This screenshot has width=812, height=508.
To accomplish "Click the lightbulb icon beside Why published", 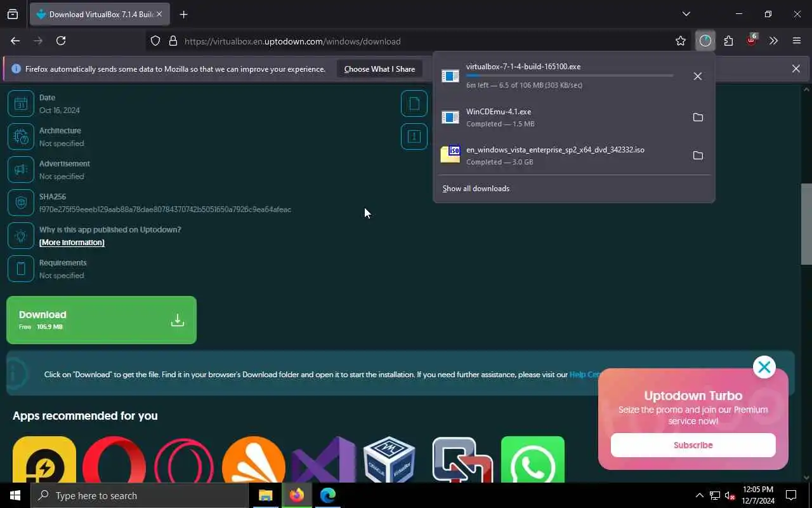I will pyautogui.click(x=21, y=236).
